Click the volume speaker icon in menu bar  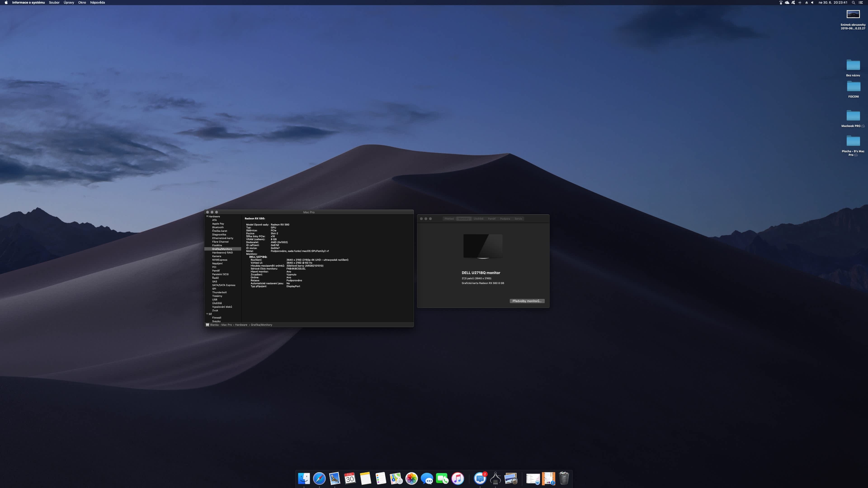click(x=812, y=2)
